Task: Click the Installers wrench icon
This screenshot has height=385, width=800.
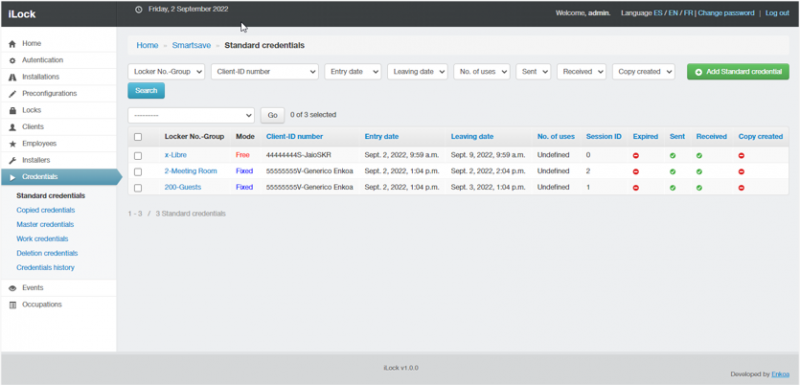Action: point(13,161)
